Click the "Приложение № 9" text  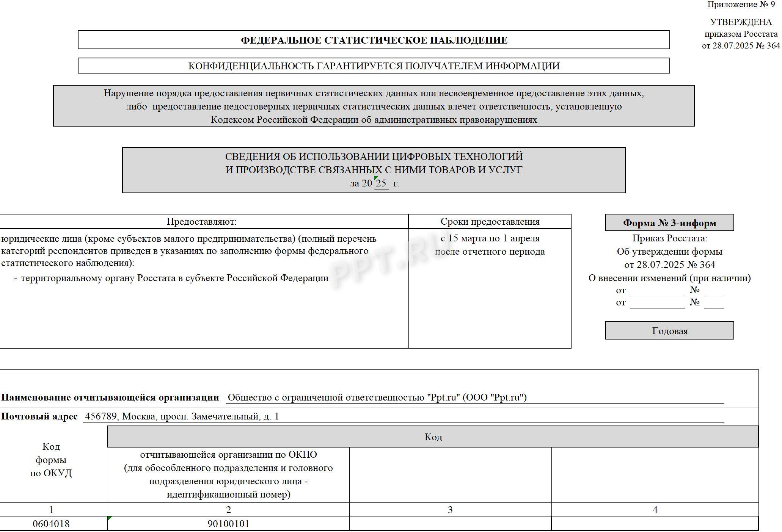tap(741, 5)
